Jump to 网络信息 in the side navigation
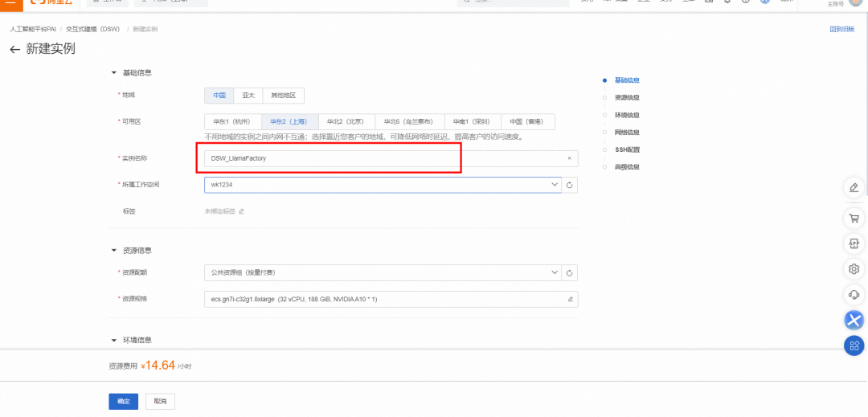868x417 pixels. [627, 133]
